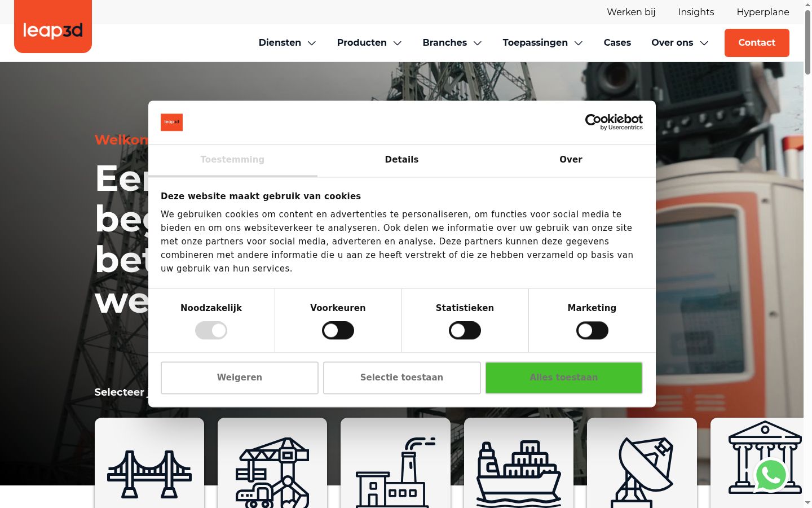Turn on the Marketing cookie switch
Image resolution: width=812 pixels, height=508 pixels.
click(x=592, y=330)
